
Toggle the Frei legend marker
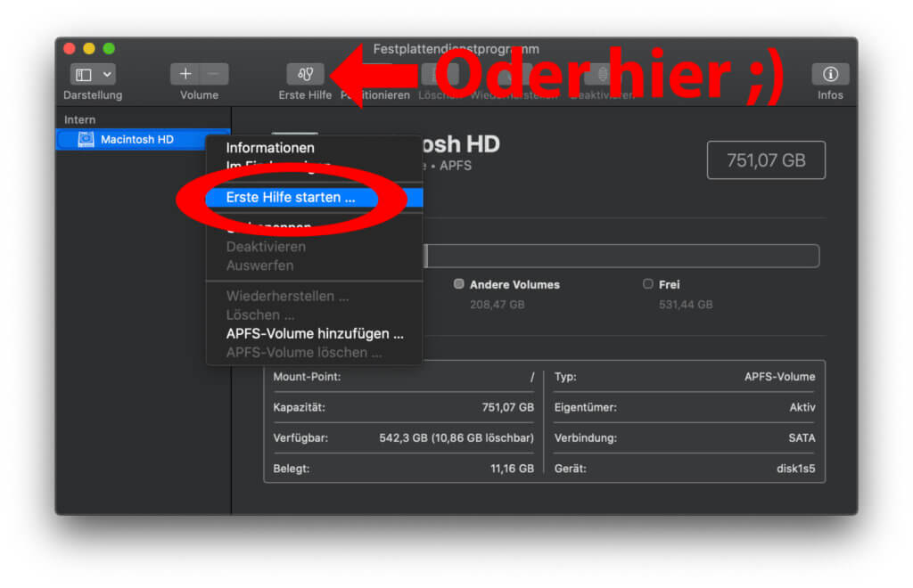click(647, 283)
